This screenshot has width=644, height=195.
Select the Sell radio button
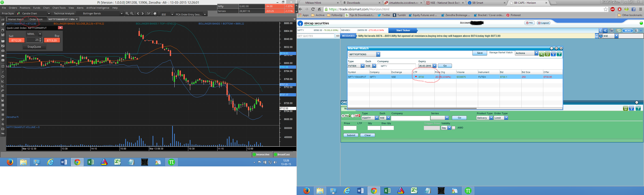(x=353, y=116)
